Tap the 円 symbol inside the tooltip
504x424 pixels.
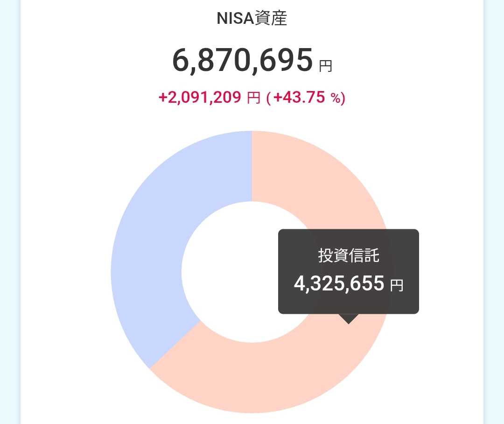pos(396,285)
